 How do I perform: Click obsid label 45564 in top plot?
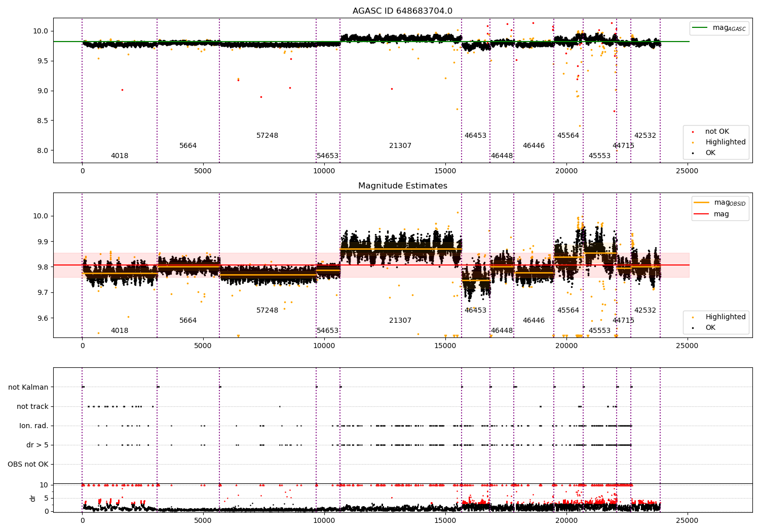click(568, 136)
